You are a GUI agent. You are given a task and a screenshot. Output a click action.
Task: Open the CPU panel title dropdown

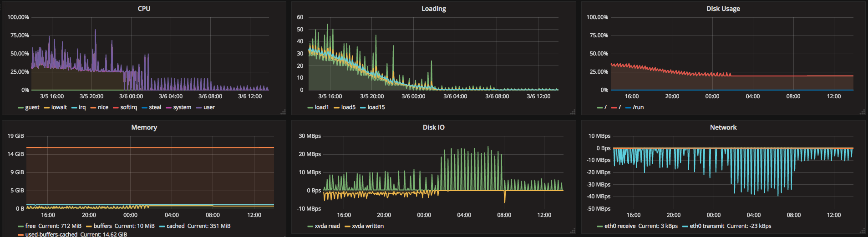click(x=144, y=9)
